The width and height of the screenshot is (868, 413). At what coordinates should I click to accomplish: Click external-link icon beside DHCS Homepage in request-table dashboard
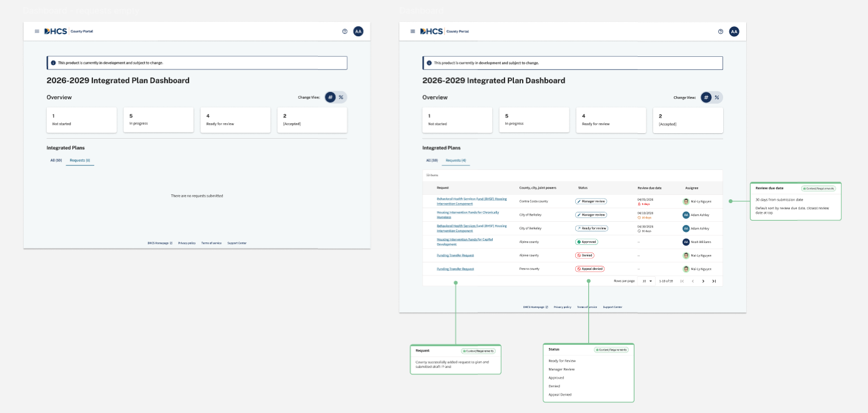[x=547, y=307]
